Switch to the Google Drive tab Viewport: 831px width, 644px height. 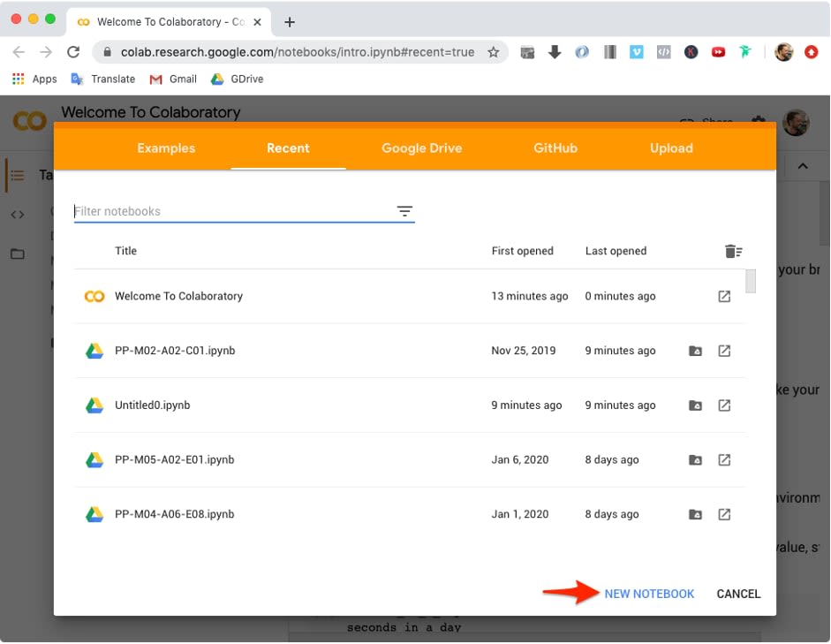tap(422, 148)
